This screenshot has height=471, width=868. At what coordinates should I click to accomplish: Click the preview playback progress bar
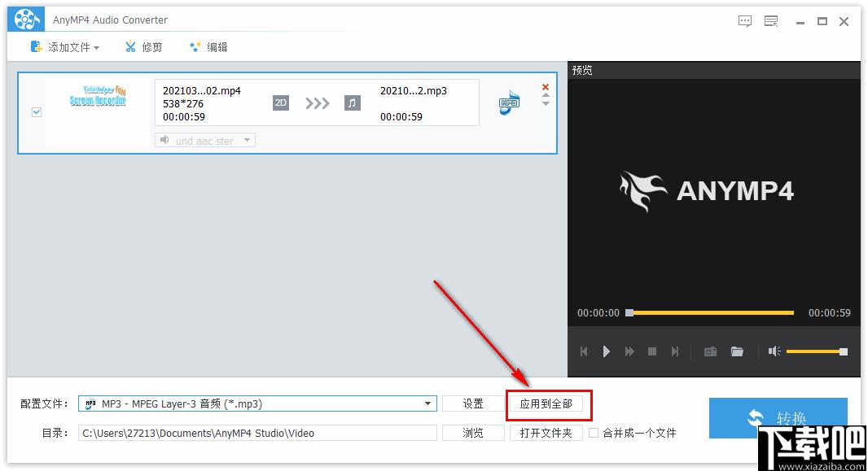(x=711, y=313)
